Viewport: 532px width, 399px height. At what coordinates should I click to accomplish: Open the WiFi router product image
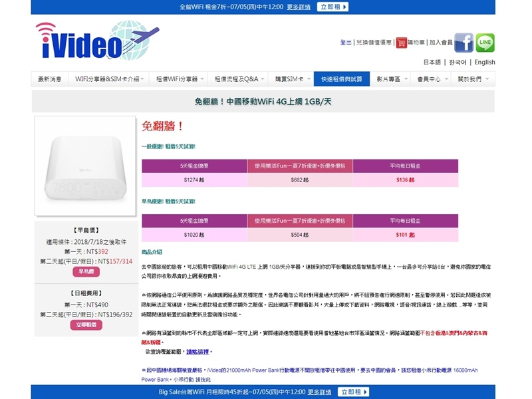coord(85,166)
